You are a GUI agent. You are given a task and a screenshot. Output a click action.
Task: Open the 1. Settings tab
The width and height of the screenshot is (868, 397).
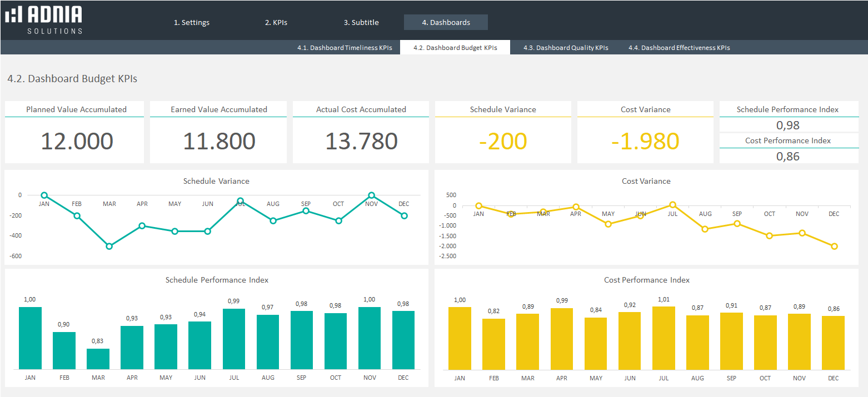[x=192, y=22]
